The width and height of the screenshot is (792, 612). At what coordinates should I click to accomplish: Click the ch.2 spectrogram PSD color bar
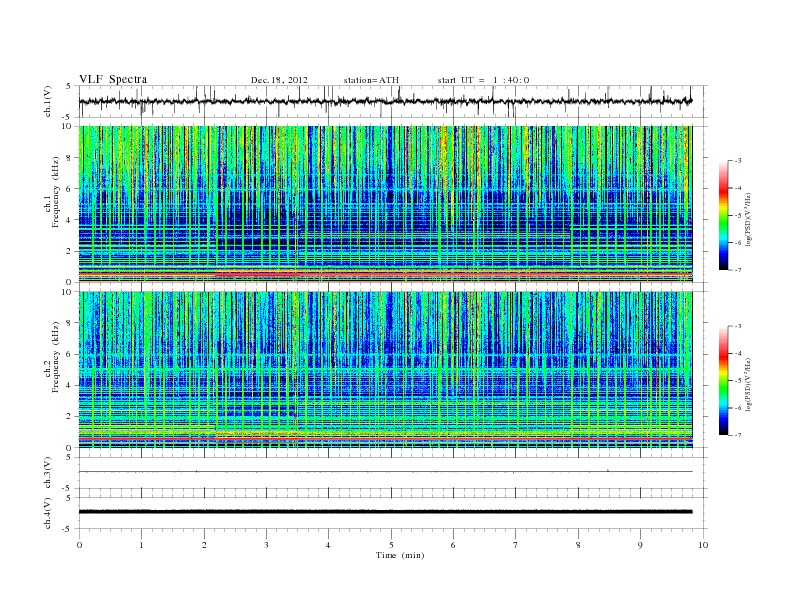[724, 380]
